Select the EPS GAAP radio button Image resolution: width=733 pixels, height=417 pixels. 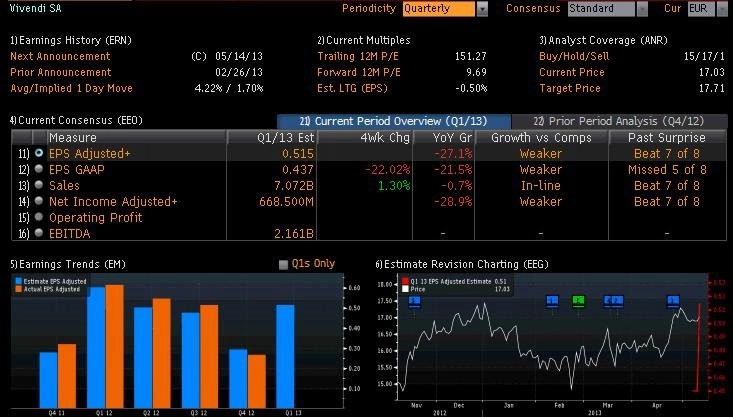click(x=39, y=169)
